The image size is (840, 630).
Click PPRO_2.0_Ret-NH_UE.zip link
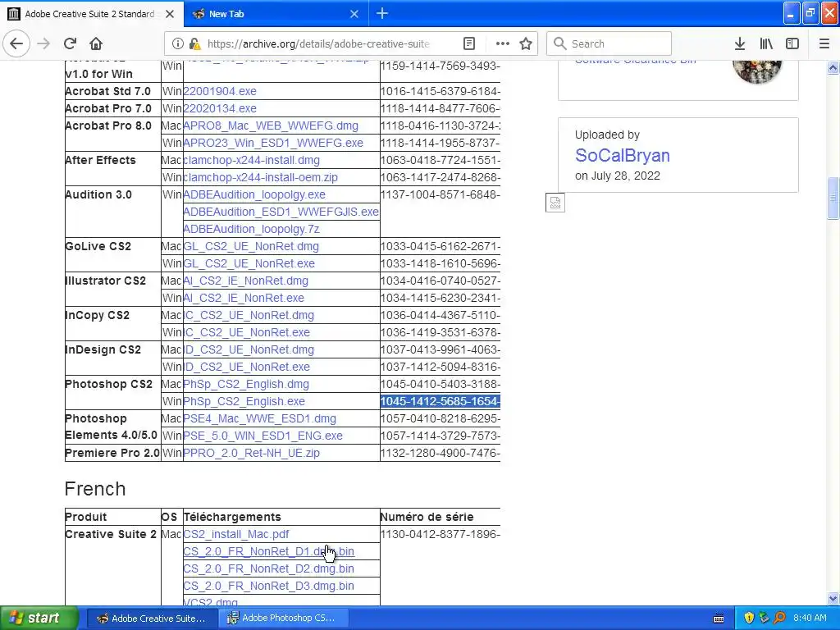tap(251, 453)
